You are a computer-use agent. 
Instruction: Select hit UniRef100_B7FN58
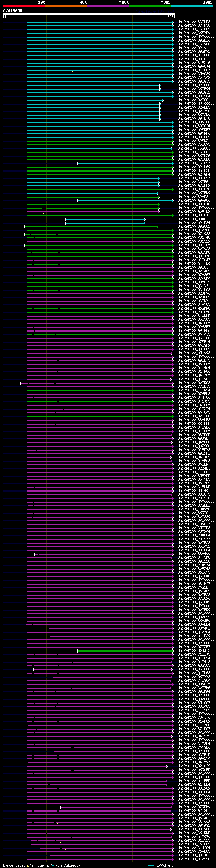tap(194, 26)
